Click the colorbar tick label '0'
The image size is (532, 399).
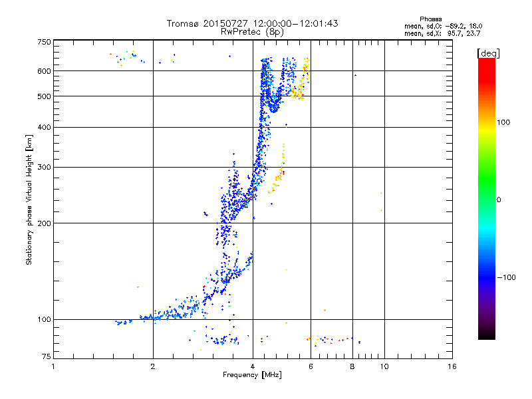pos(499,200)
